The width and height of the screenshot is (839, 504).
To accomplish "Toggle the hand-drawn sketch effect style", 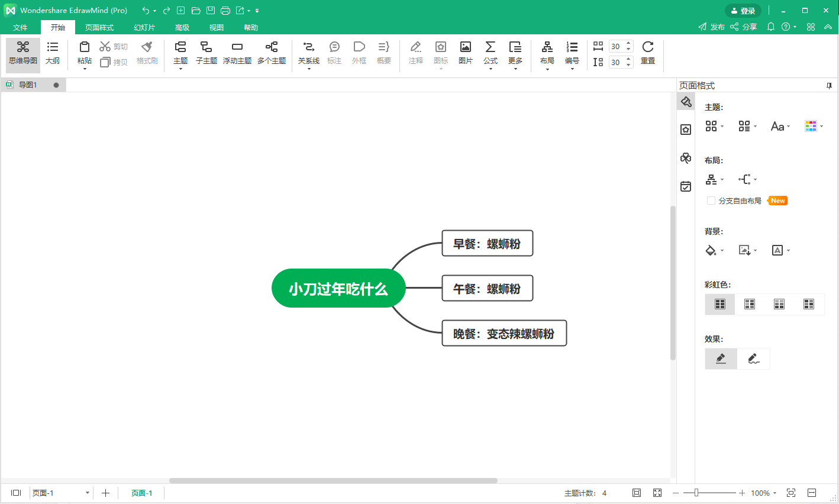I will [753, 358].
